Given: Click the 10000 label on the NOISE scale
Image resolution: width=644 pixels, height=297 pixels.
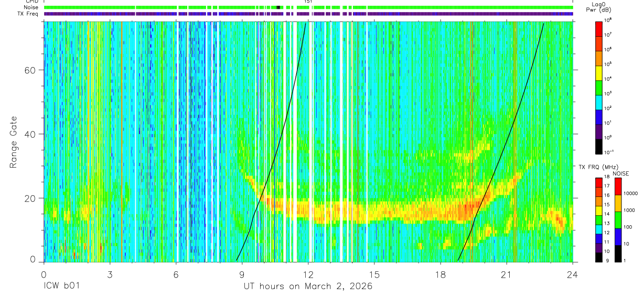Looking at the screenshot, I should point(631,193).
